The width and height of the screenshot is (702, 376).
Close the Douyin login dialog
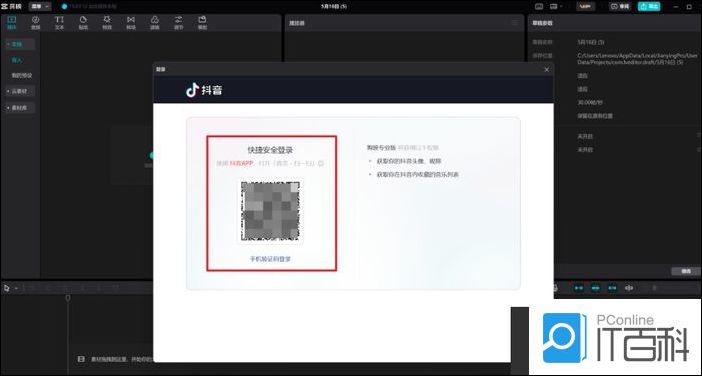546,69
